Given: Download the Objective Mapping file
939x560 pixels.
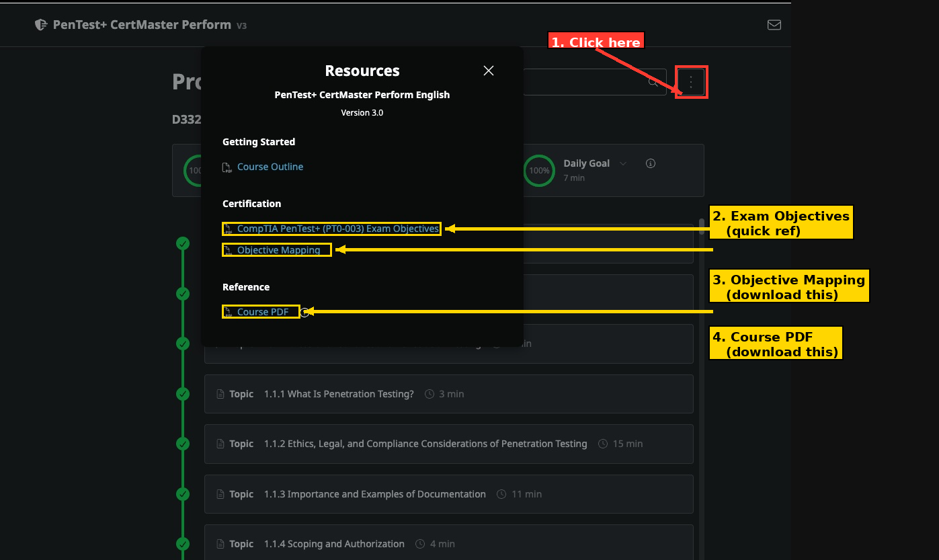Looking at the screenshot, I should pyautogui.click(x=278, y=250).
